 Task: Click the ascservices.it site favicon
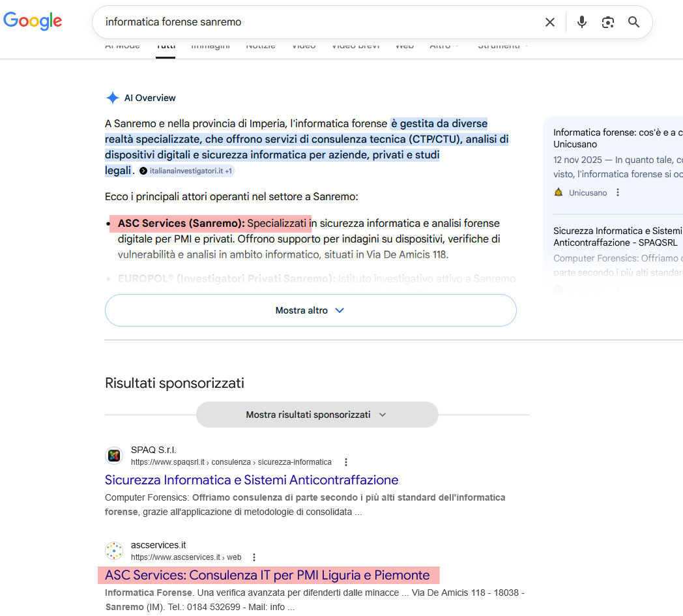coord(114,551)
